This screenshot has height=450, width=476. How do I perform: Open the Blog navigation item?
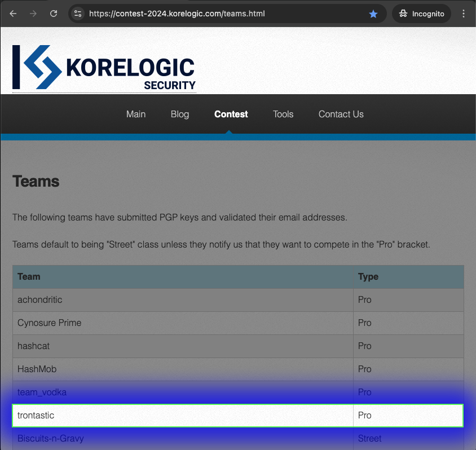[180, 114]
